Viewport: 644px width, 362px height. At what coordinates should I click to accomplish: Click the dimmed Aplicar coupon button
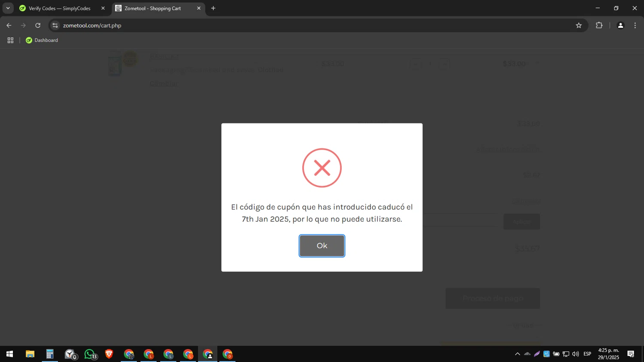(x=522, y=222)
